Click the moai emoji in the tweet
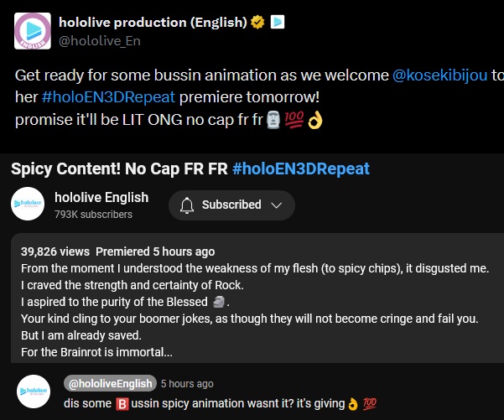The width and height of the screenshot is (504, 420). pyautogui.click(x=273, y=120)
